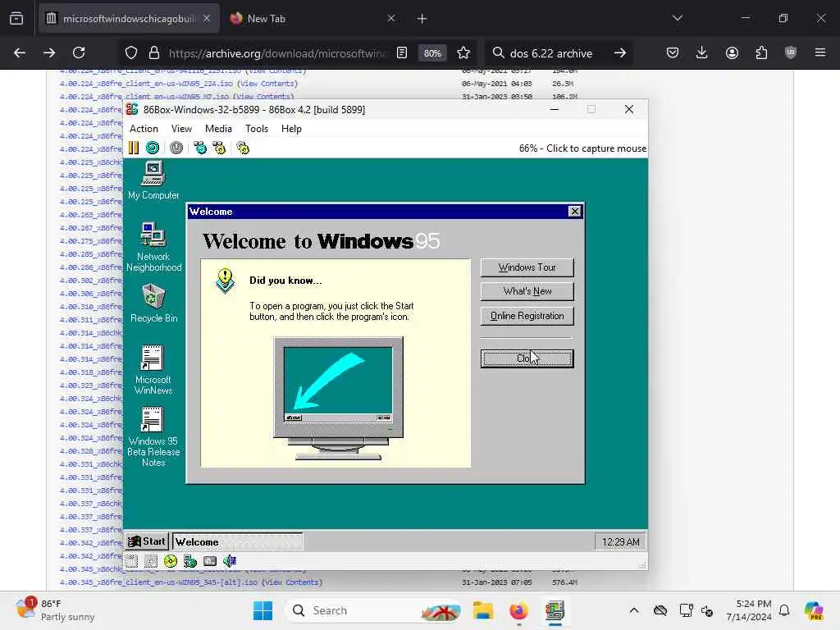Open the Firefox downloads panel
840x630 pixels.
[x=702, y=53]
